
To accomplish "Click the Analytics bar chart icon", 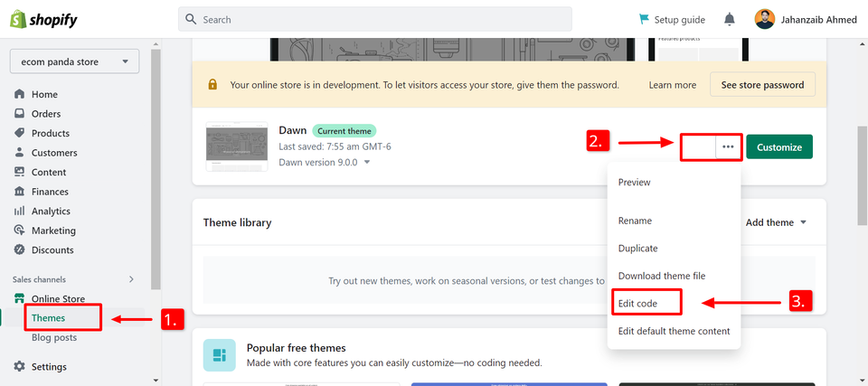I will point(19,211).
